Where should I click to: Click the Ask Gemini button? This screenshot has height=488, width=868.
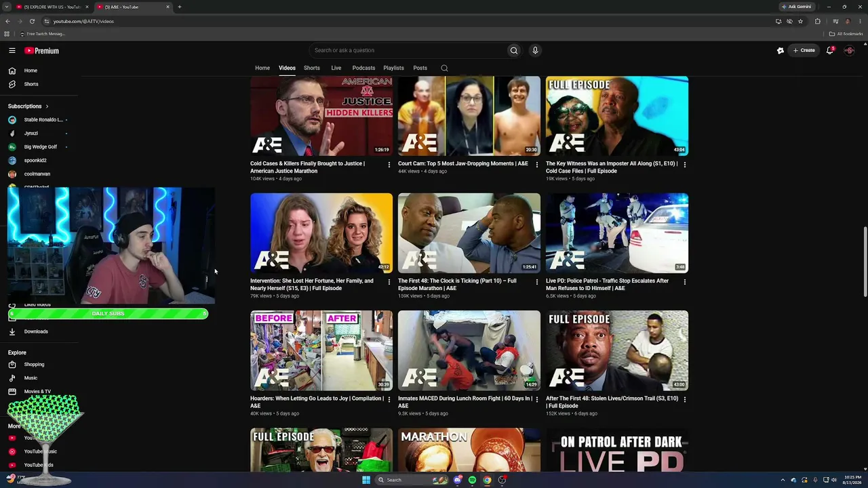797,7
